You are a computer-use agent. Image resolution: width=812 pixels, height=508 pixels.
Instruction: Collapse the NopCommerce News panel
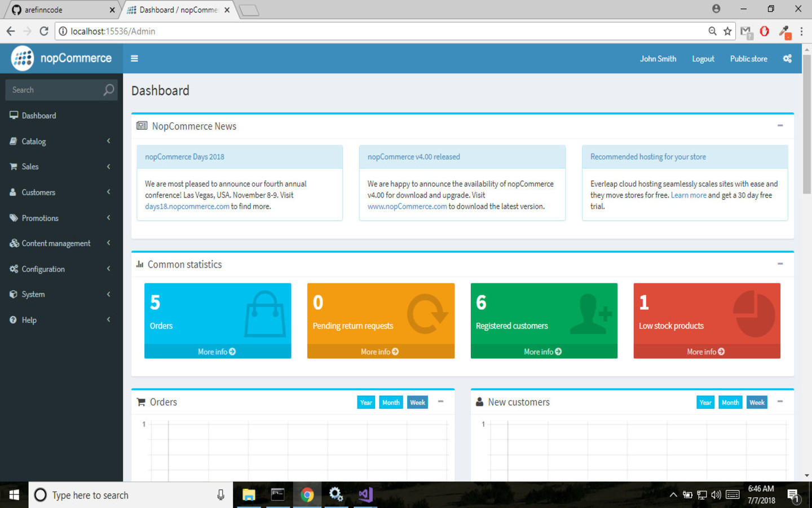pos(780,126)
